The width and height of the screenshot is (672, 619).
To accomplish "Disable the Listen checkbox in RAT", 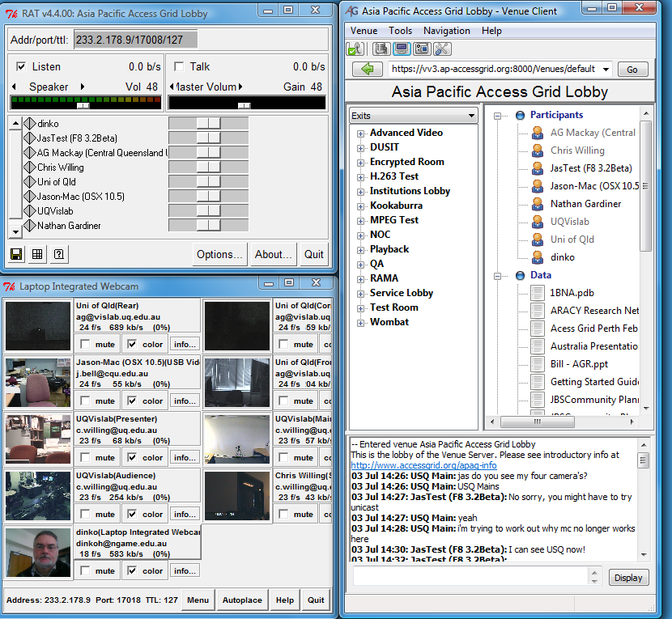I will click(21, 67).
